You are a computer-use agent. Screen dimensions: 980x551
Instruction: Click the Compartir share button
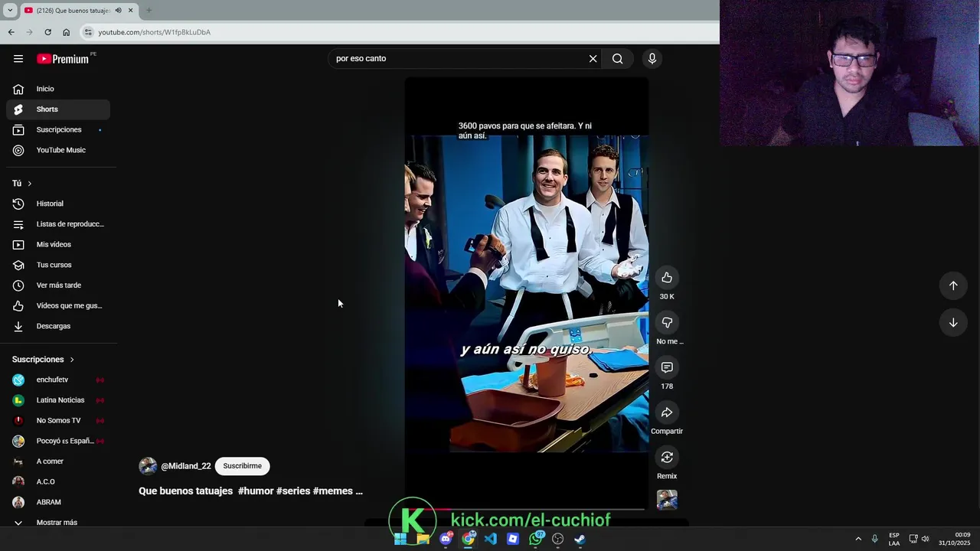click(x=667, y=413)
